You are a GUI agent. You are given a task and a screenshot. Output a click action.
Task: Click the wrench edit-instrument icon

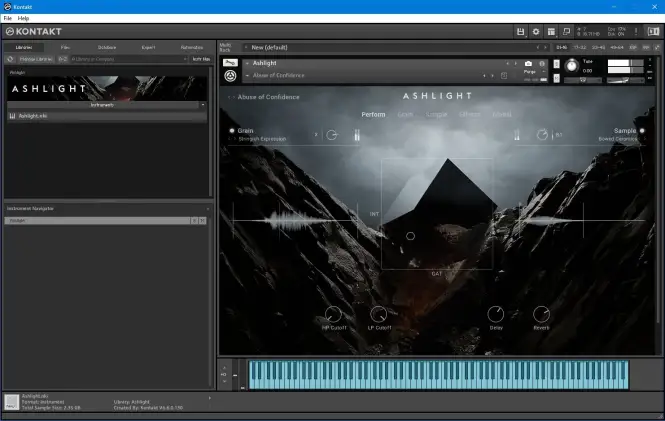tap(230, 63)
